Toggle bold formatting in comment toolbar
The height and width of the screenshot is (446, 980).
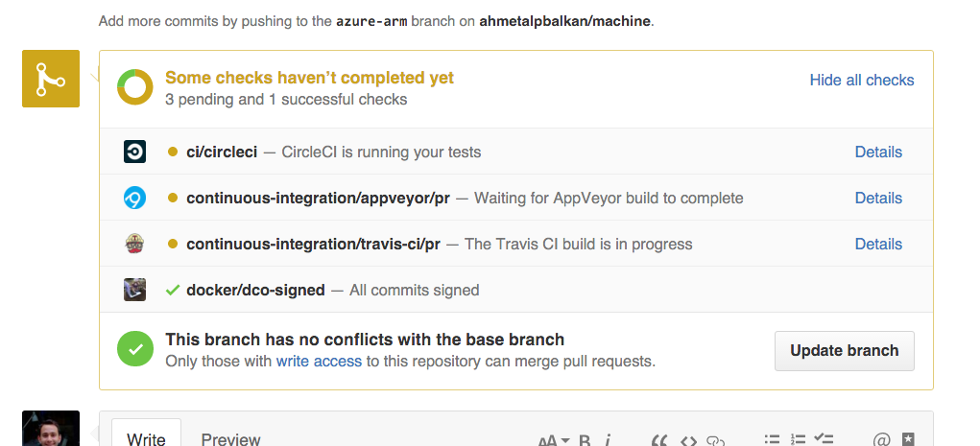click(x=585, y=441)
